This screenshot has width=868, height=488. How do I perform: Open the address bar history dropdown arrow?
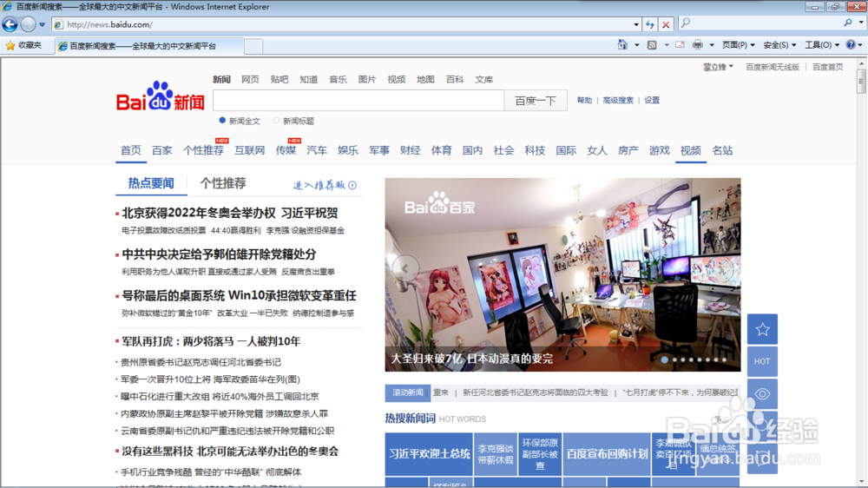pos(636,24)
